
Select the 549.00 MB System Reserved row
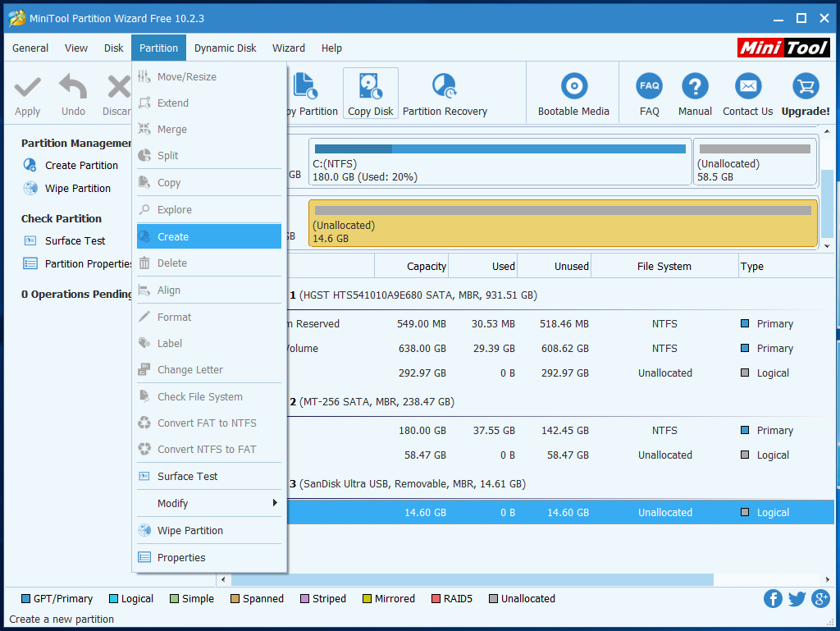(560, 324)
